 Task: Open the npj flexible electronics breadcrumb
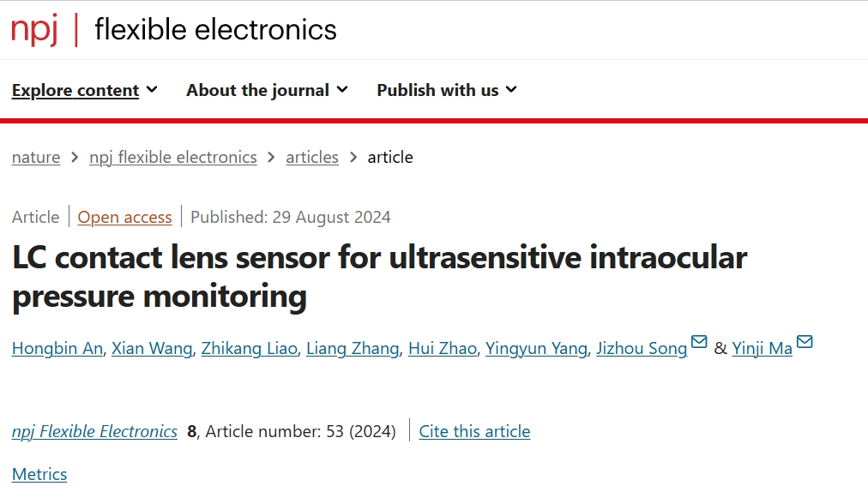pos(173,158)
